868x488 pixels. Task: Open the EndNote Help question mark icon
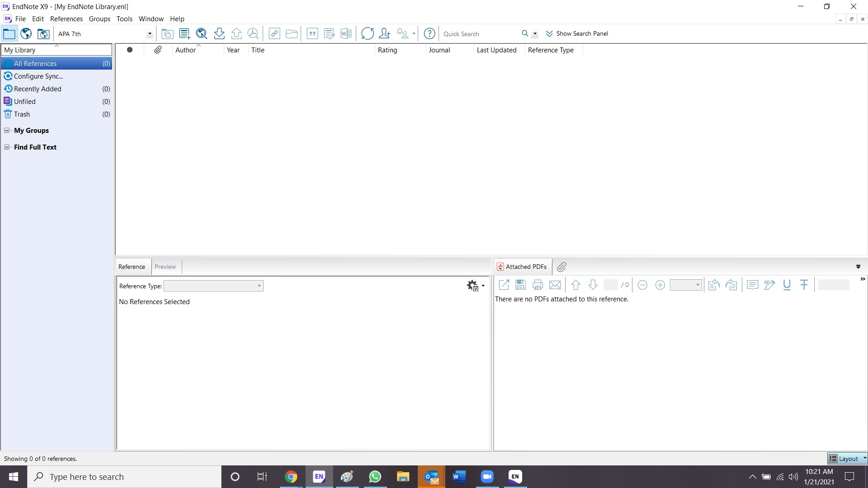coord(429,33)
